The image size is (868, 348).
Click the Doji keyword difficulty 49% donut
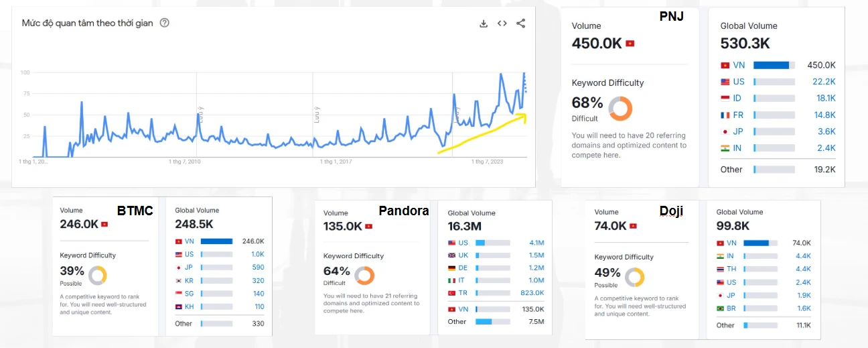634,277
